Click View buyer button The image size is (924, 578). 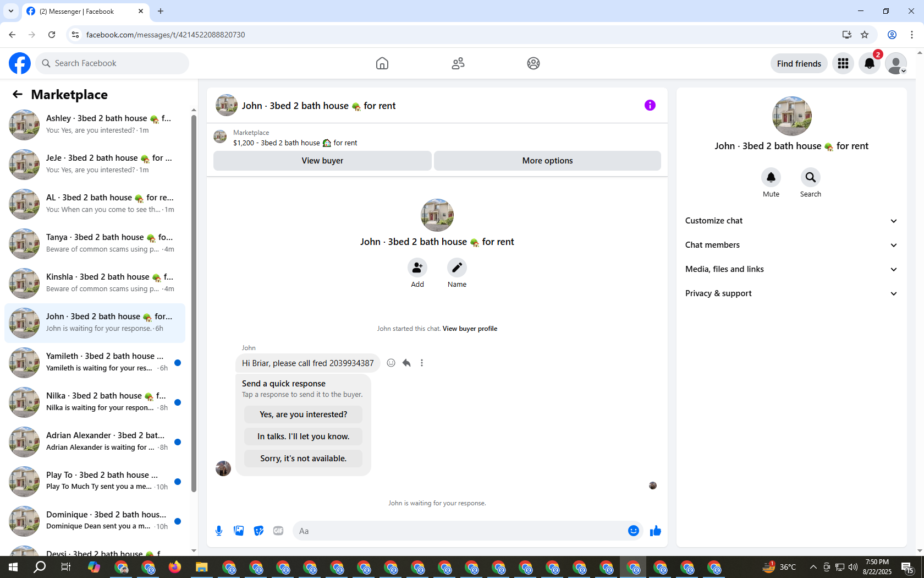click(322, 161)
